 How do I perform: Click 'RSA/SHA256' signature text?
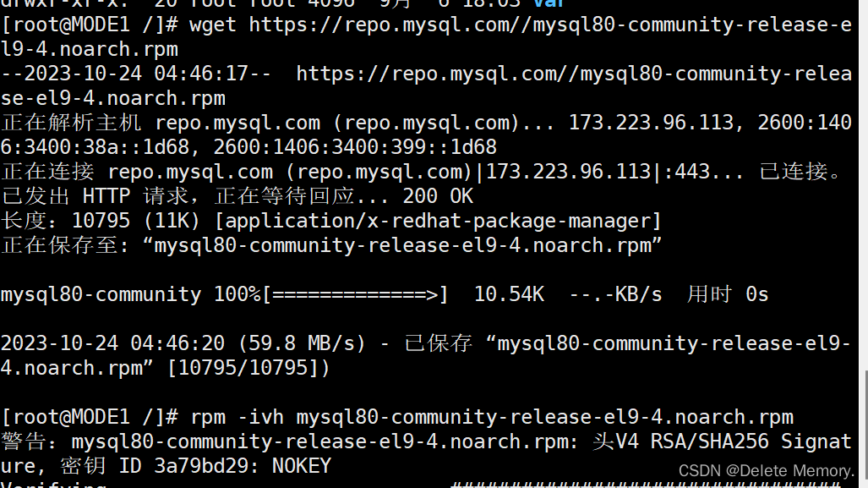pyautogui.click(x=709, y=441)
